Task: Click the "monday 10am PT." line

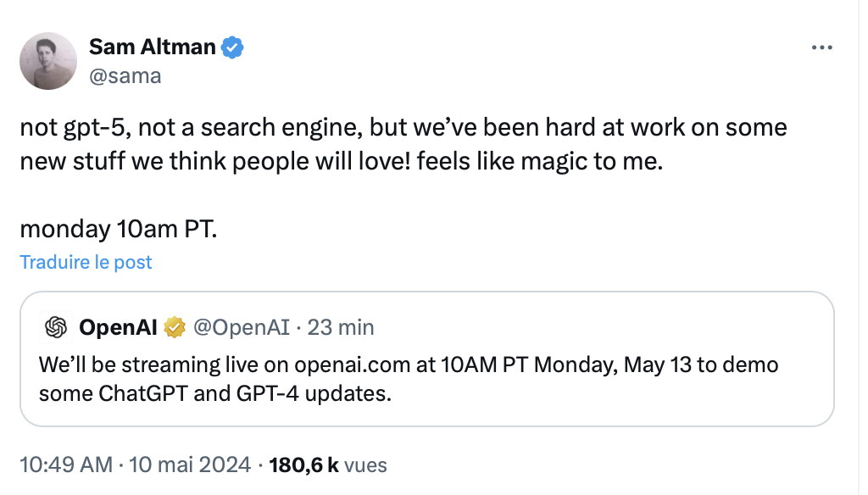Action: [118, 229]
